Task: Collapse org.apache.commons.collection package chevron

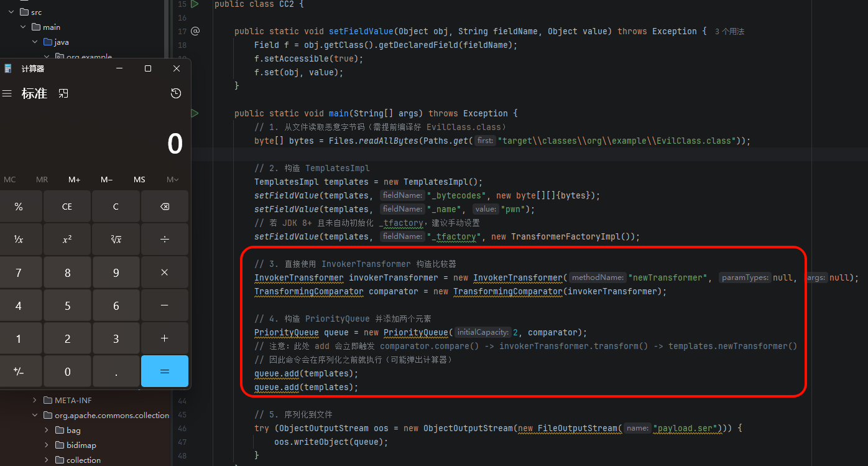Action: coord(35,415)
